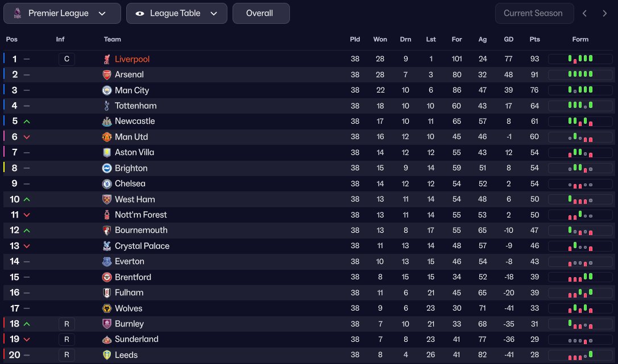
Task: Click the Arsenal club crest icon
Action: [107, 74]
